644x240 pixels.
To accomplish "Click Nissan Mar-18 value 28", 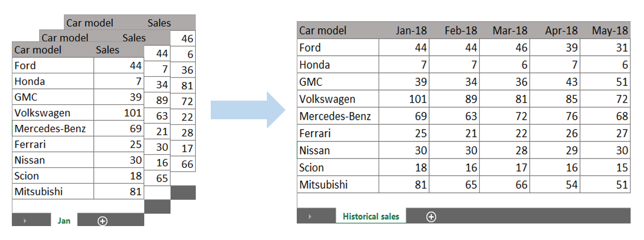I will 504,150.
